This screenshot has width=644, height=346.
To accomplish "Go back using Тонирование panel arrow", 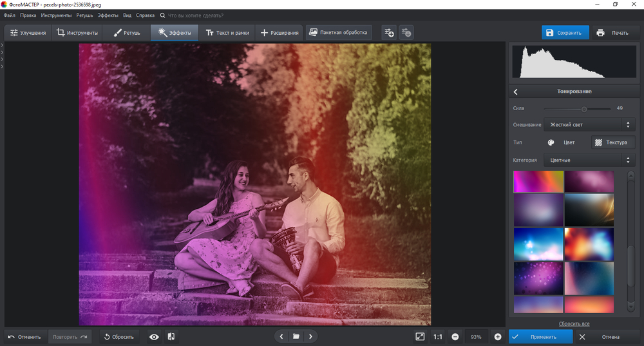I will [516, 91].
